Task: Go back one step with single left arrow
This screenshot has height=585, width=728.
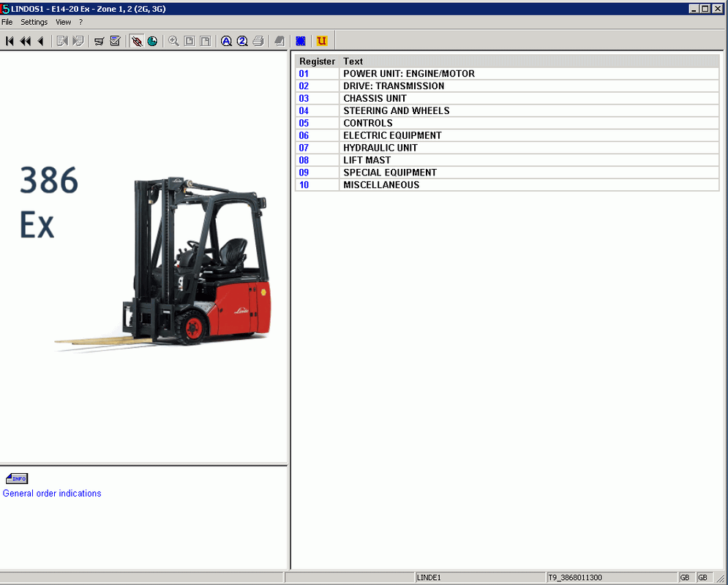Action: 41,41
